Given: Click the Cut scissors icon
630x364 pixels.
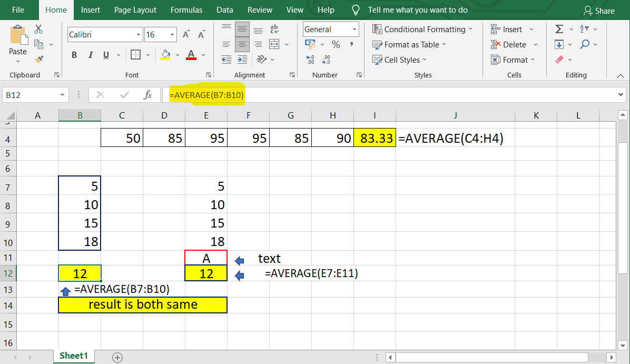Looking at the screenshot, I should [x=39, y=29].
